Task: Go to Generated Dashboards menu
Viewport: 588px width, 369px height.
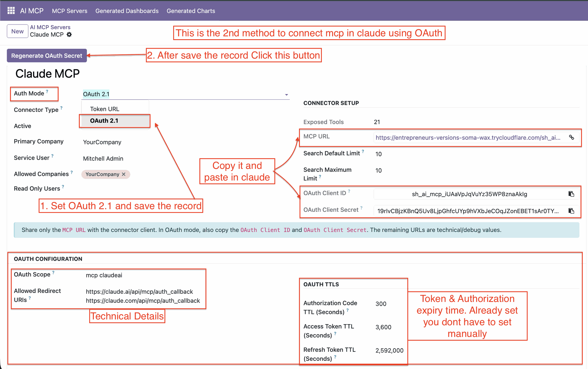Action: tap(127, 11)
